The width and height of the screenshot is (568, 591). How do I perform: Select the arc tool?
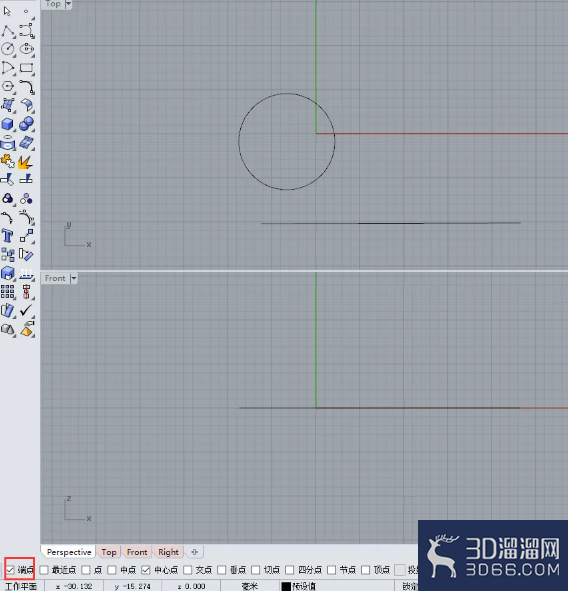click(x=8, y=68)
